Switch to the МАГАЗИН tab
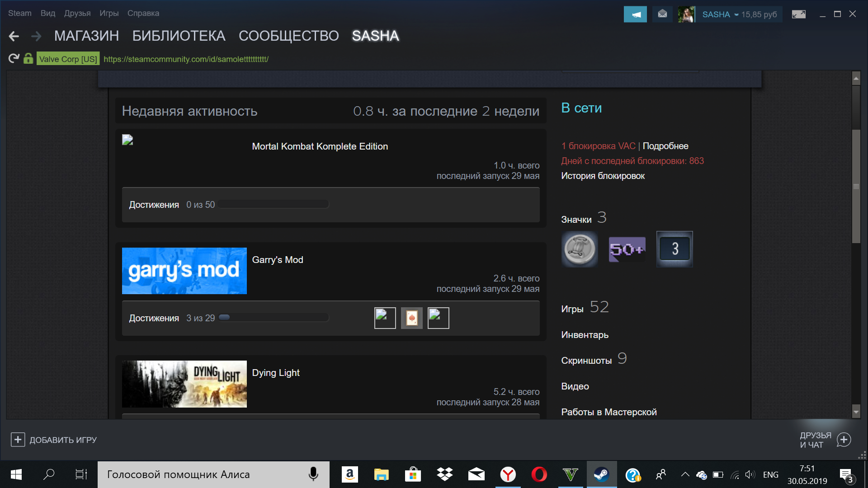 coord(87,36)
